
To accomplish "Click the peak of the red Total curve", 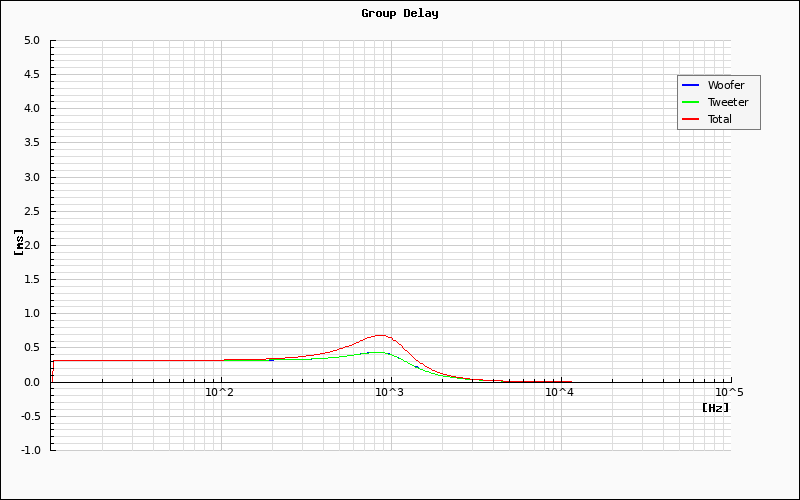I will coord(380,335).
